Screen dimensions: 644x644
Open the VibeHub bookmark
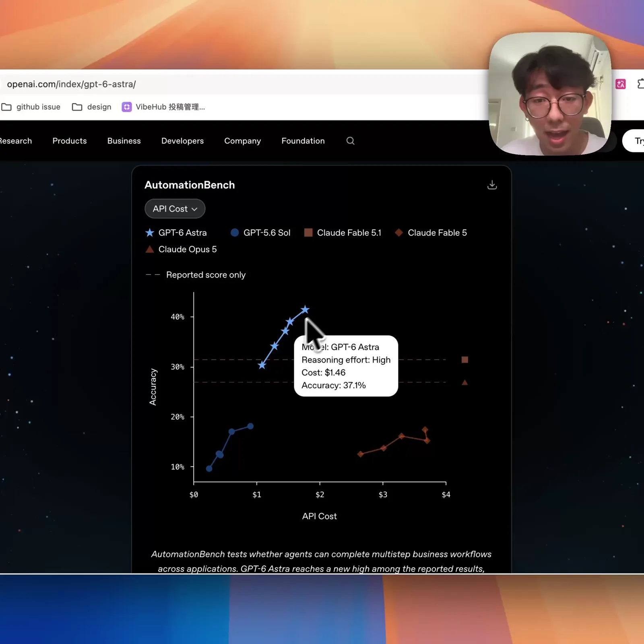pos(163,107)
